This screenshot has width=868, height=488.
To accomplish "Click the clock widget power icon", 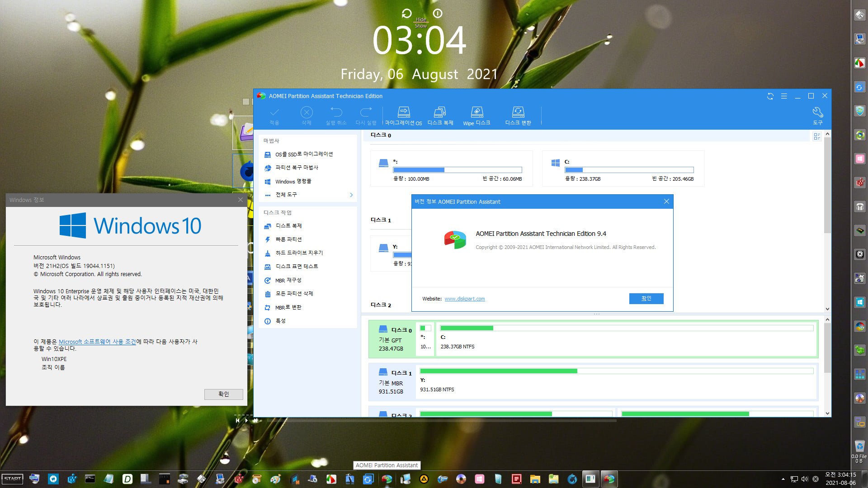I will click(x=437, y=14).
